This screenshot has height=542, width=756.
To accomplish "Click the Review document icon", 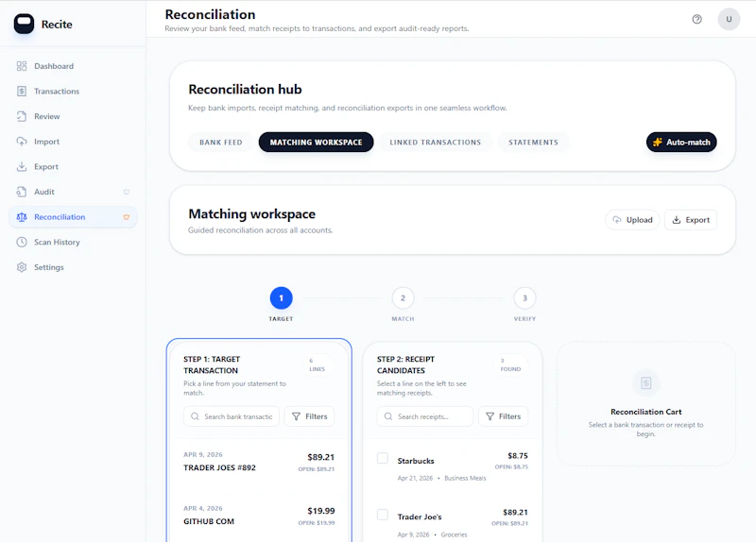I will [22, 116].
